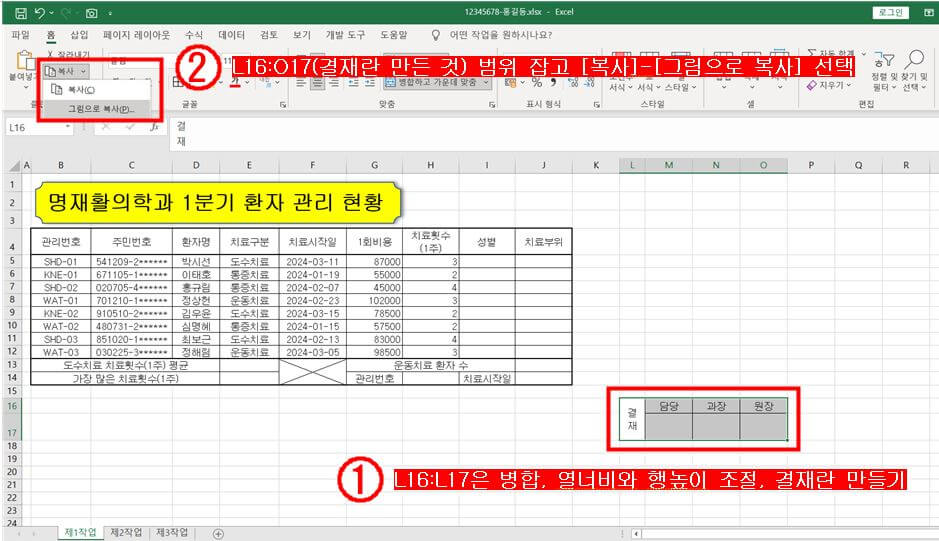
Task: Select the title shape 명재활의학과 1분기 환자 관리 현황
Action: tap(216, 203)
